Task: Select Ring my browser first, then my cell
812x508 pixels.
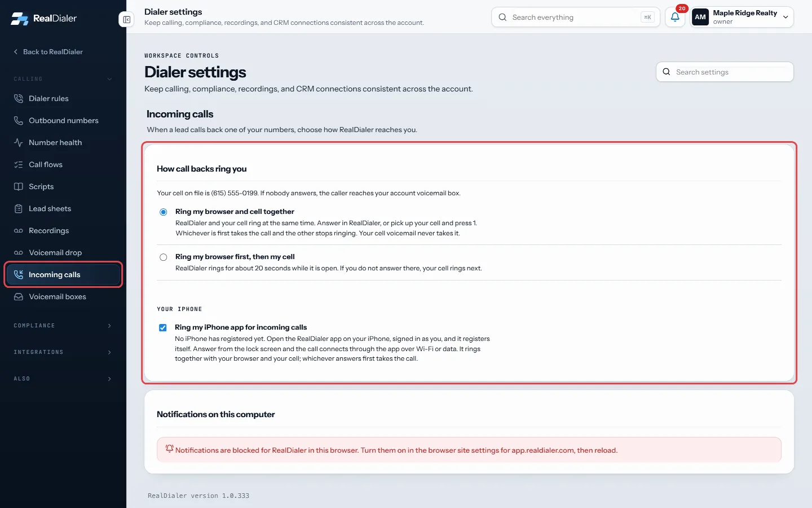Action: 164,257
